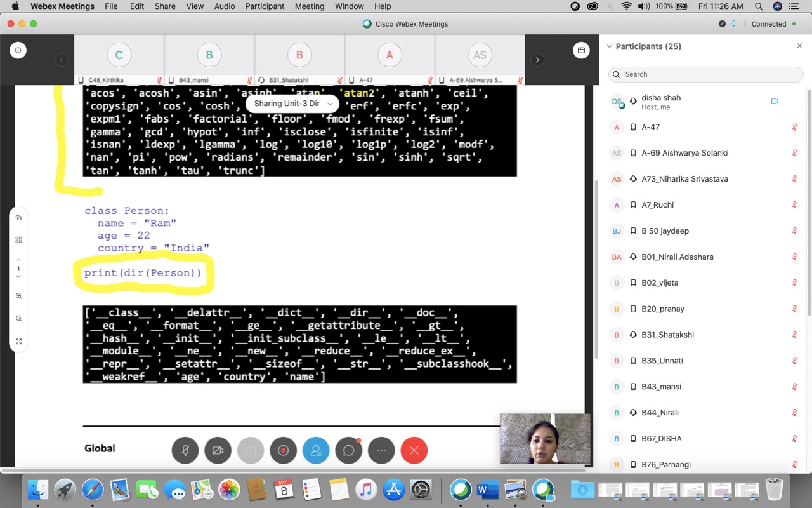Viewport: 812px width, 508px height.
Task: Open the File menu
Action: coord(111,6)
